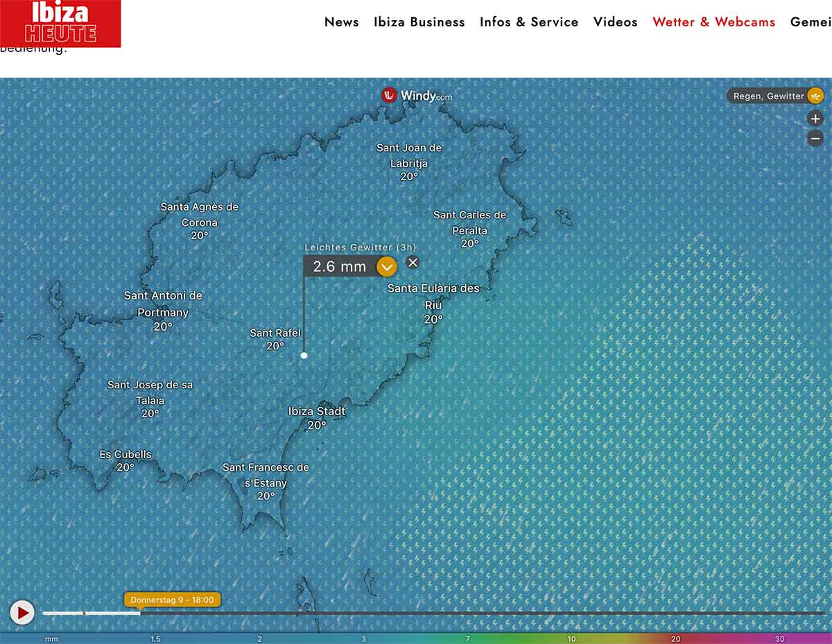
Task: Open the Ibiza Business menu
Action: click(419, 22)
